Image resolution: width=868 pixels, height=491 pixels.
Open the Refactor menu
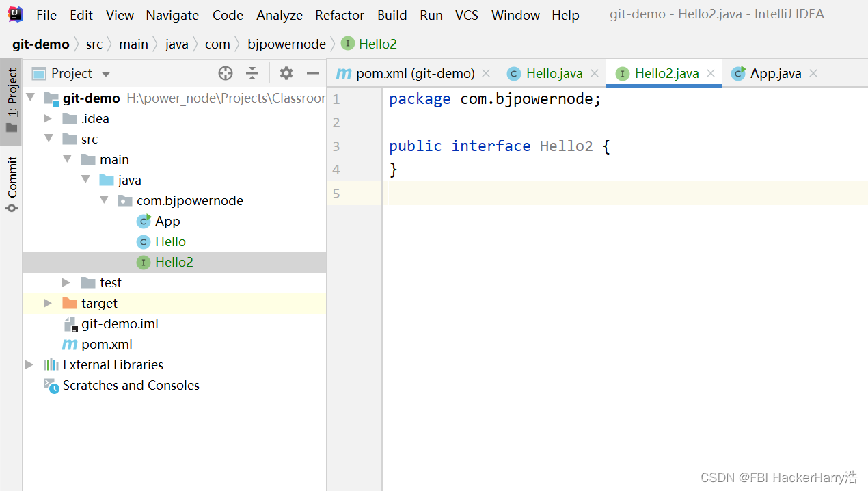340,15
